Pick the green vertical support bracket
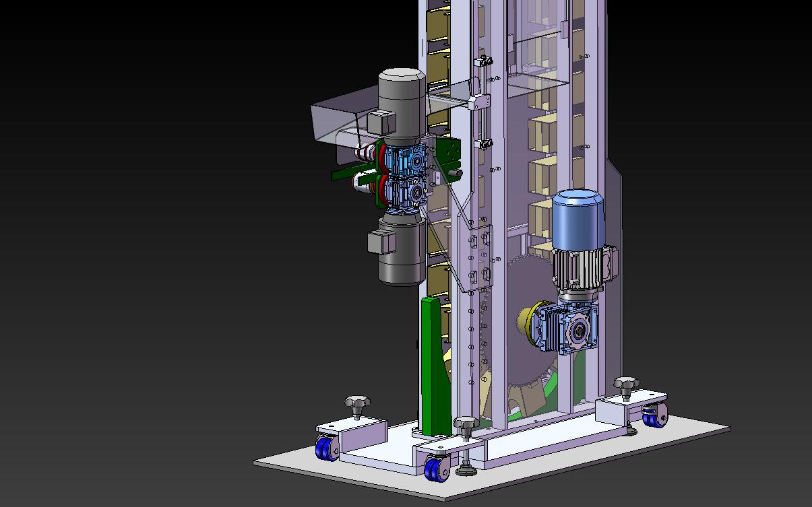 coord(433,367)
